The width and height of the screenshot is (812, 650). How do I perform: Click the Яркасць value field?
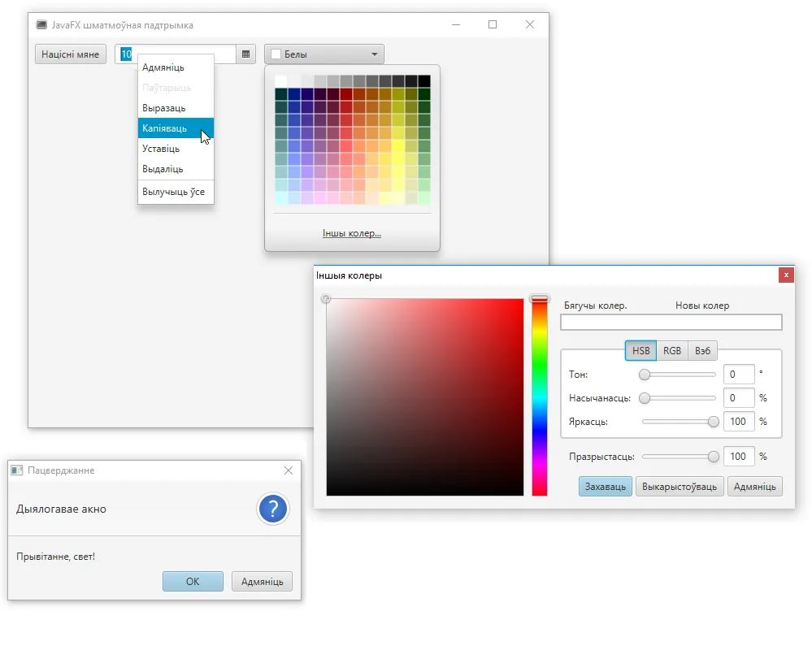pos(739,422)
